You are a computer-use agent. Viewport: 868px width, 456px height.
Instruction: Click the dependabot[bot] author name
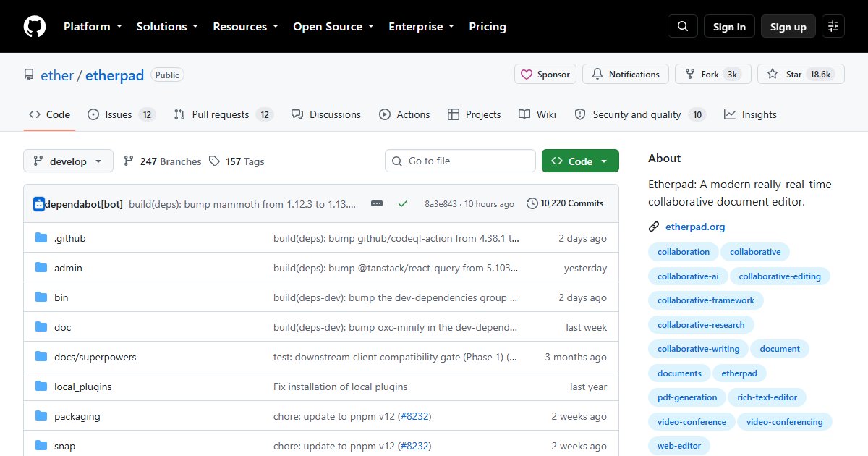pos(84,204)
